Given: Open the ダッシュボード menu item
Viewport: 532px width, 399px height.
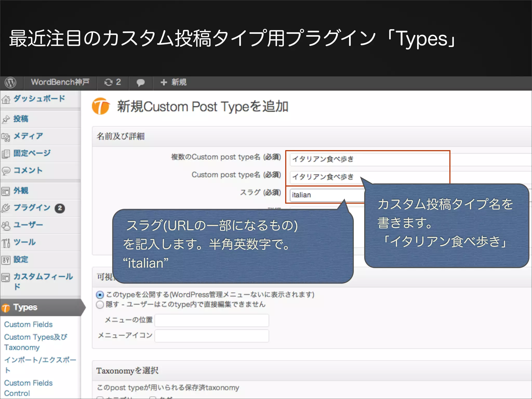Looking at the screenshot, I should coord(39,98).
